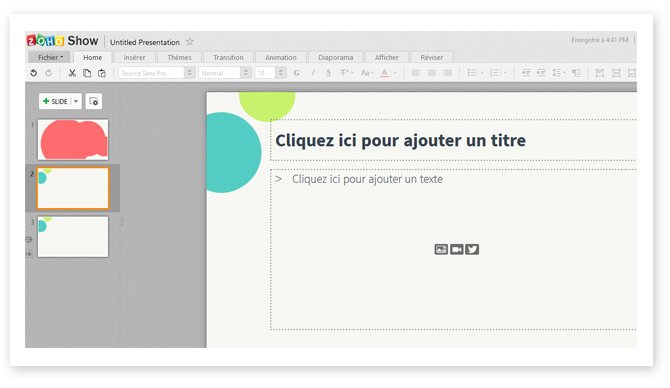Apply numbered list

pos(494,73)
